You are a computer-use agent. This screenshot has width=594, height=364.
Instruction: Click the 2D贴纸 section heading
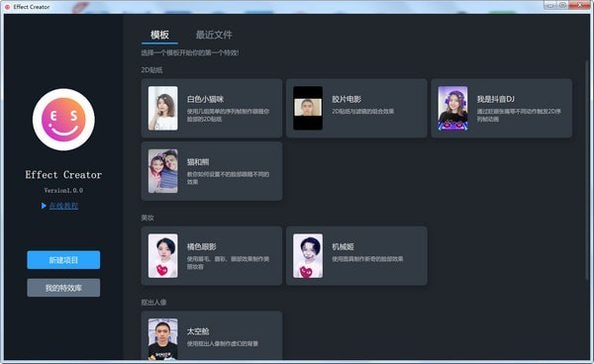pos(151,70)
